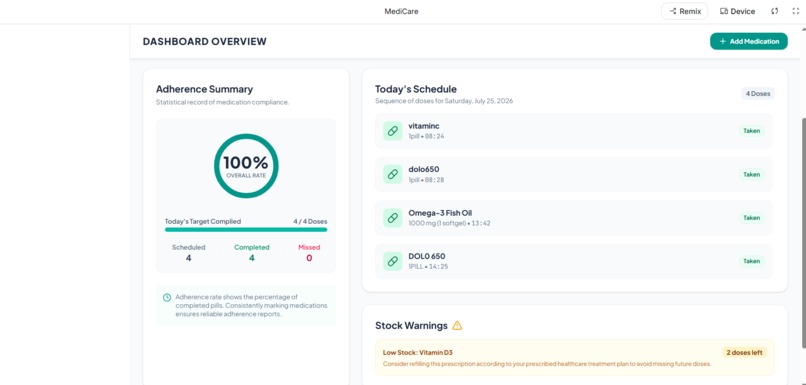Click the clock icon in adherence note
This screenshot has height=385, width=806.
click(167, 298)
